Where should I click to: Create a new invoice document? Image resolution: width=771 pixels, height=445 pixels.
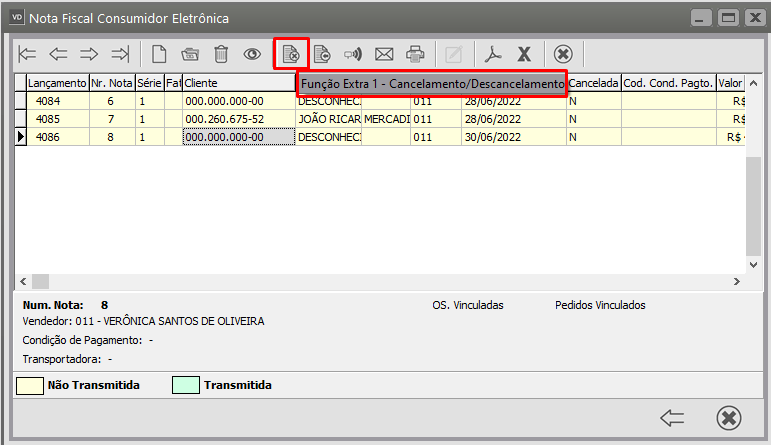click(x=158, y=54)
